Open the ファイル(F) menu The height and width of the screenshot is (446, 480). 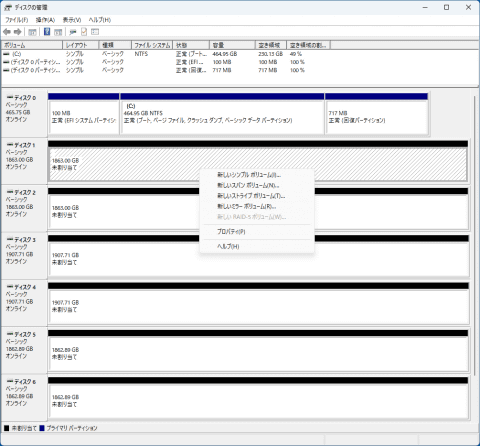coord(17,20)
